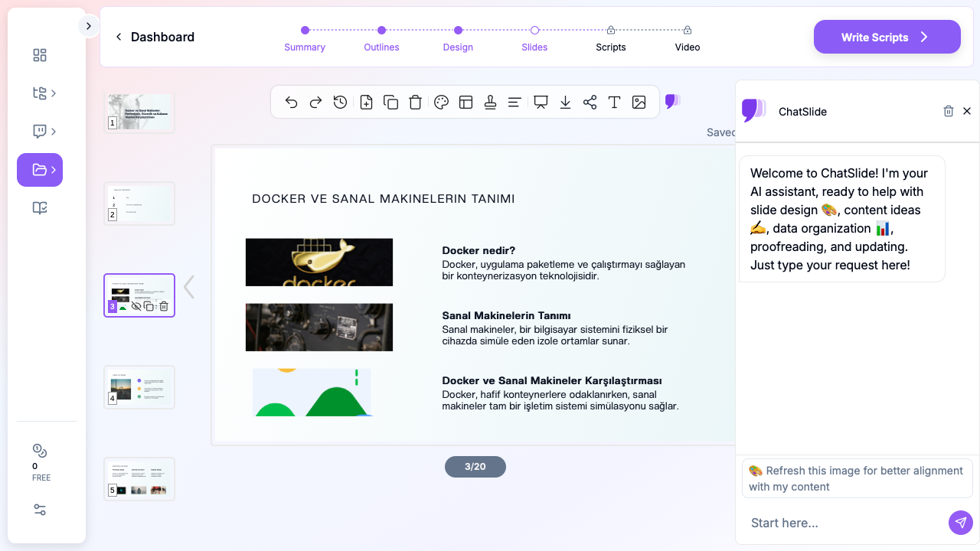Add a new slide
The image size is (980, 551).
coord(366,102)
